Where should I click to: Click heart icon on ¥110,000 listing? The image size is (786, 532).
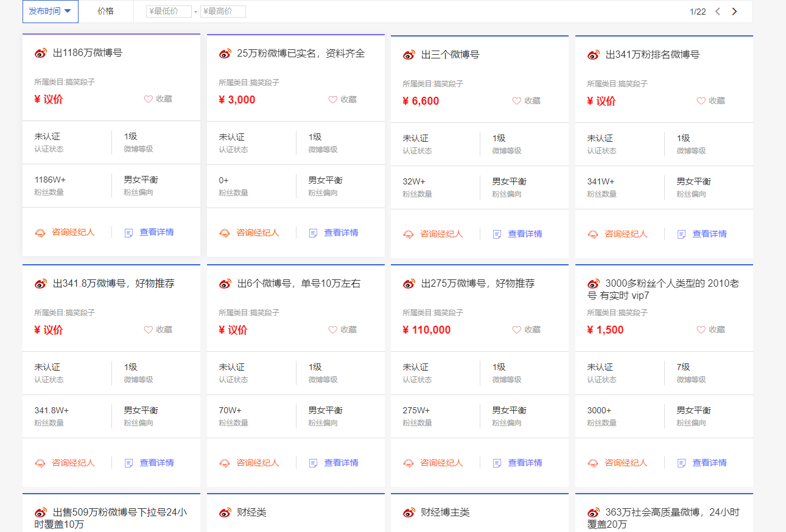[x=516, y=330]
